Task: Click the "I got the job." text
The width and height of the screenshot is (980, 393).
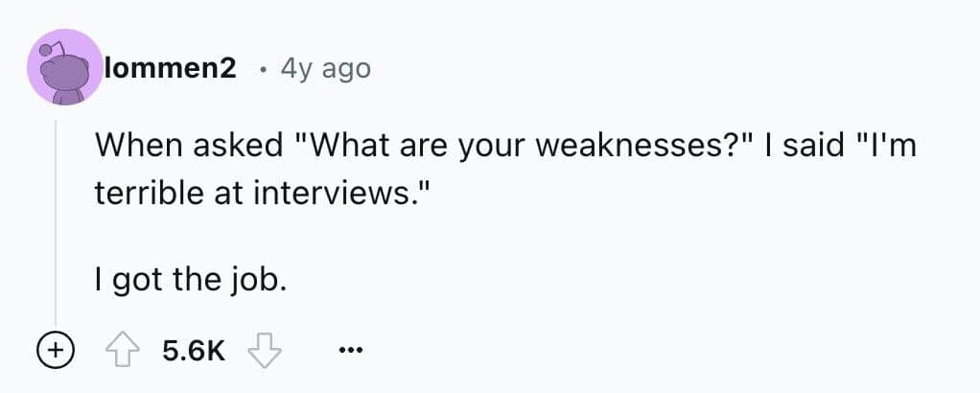Action: click(190, 281)
